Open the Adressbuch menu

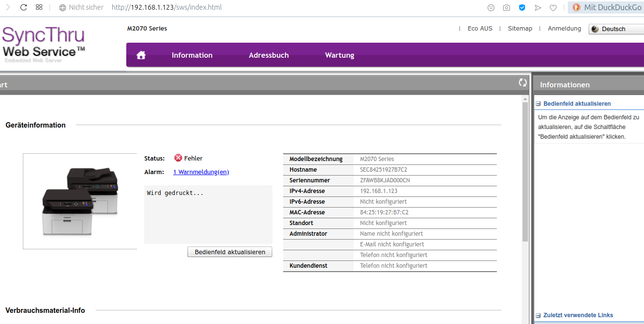(x=269, y=55)
